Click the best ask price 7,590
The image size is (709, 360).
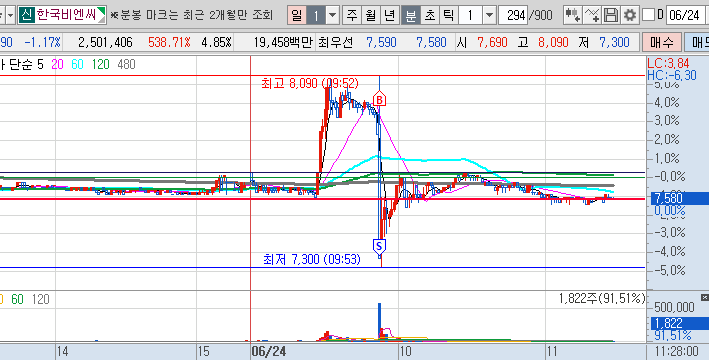[381, 43]
